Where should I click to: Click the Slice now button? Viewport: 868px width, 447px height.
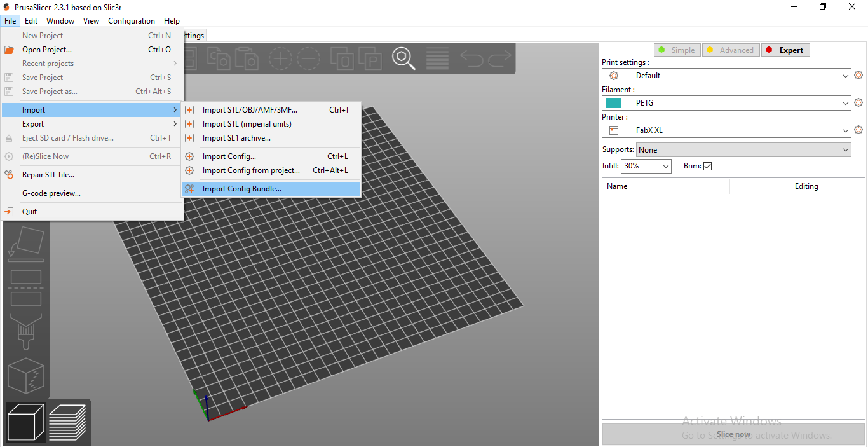point(733,434)
